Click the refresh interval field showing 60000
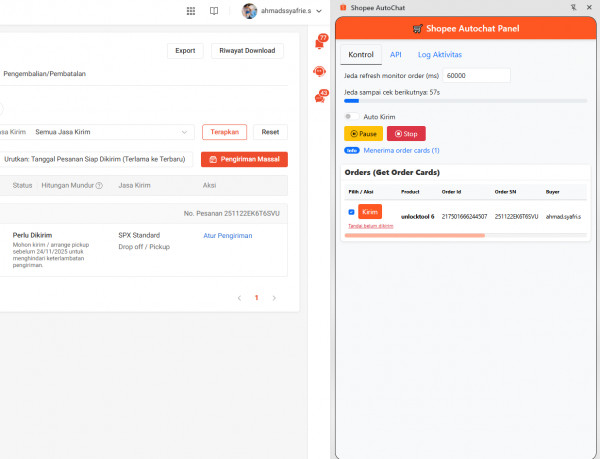The height and width of the screenshot is (459, 600). click(476, 75)
